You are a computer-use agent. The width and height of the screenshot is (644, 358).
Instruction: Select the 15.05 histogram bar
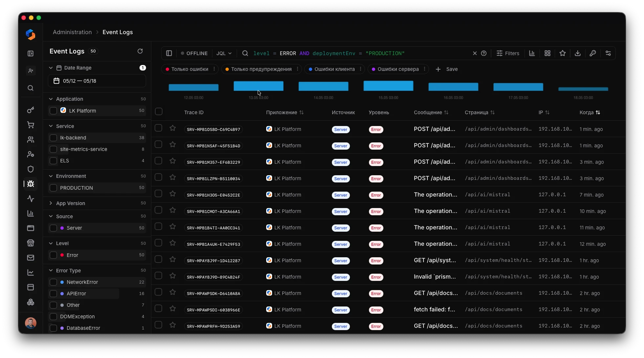point(388,86)
